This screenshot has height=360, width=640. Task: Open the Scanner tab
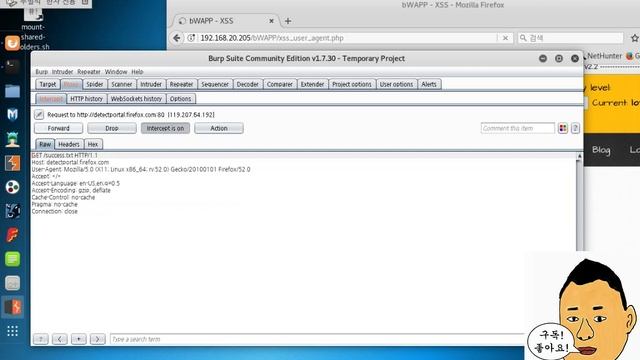tap(122, 84)
